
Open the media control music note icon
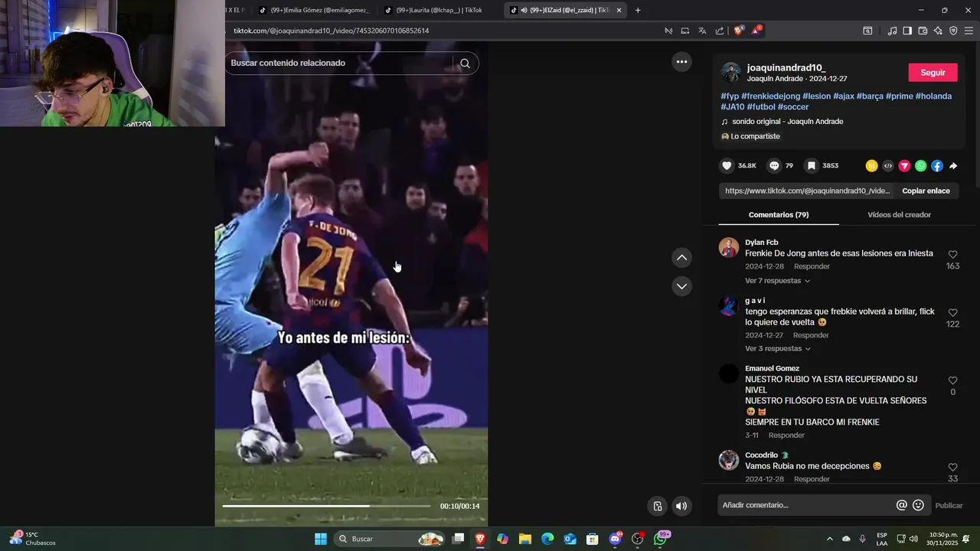point(892,31)
